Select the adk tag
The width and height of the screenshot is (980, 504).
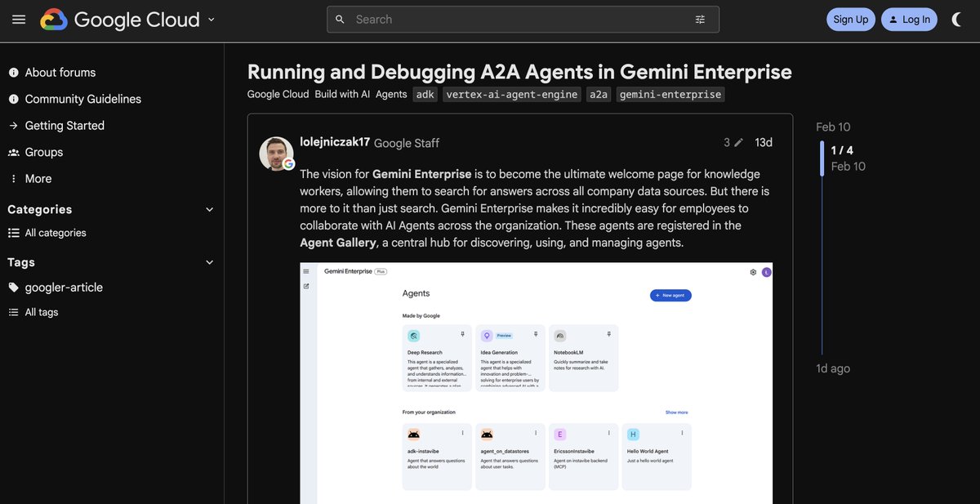[425, 94]
